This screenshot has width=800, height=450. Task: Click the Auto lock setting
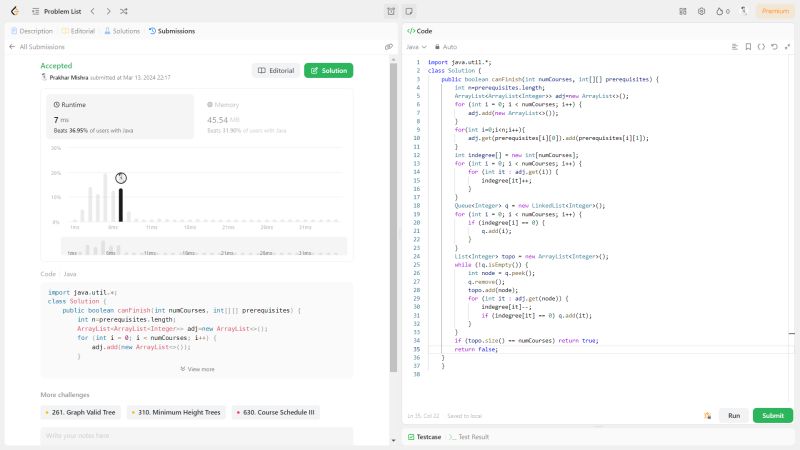pyautogui.click(x=445, y=47)
